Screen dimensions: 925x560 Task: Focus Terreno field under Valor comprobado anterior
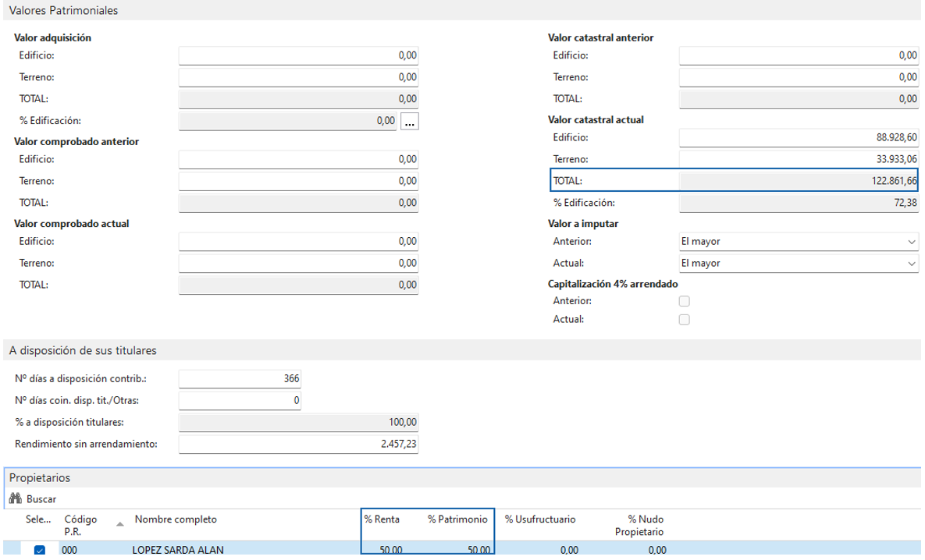click(298, 181)
